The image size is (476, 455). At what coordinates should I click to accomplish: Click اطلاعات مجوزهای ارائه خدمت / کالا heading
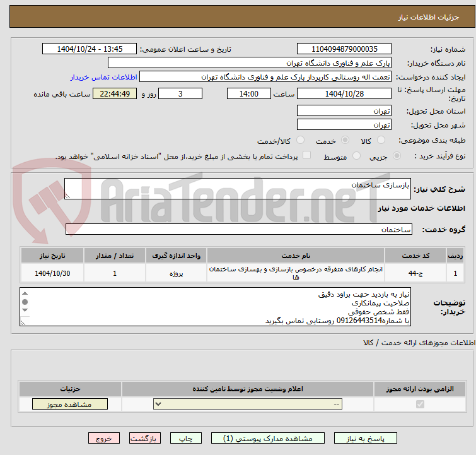pos(419,343)
